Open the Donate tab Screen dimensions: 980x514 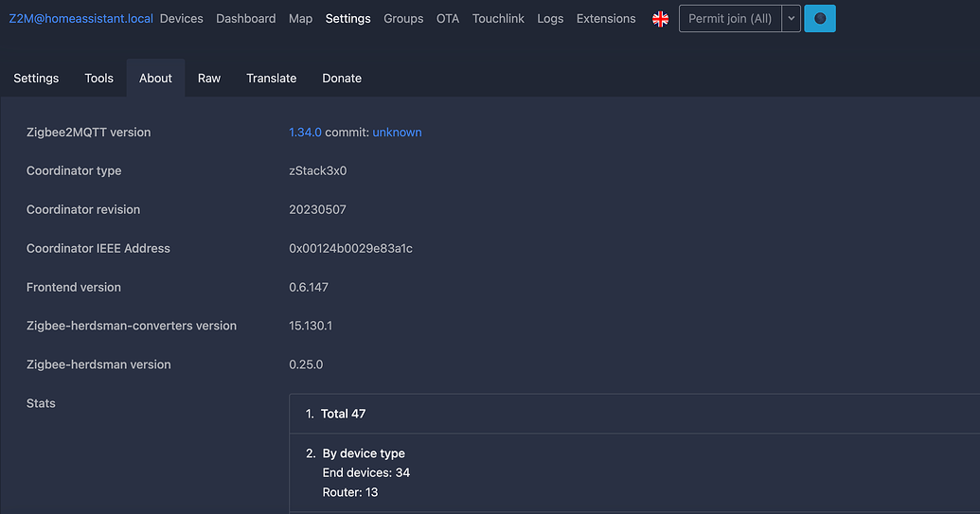pos(342,78)
